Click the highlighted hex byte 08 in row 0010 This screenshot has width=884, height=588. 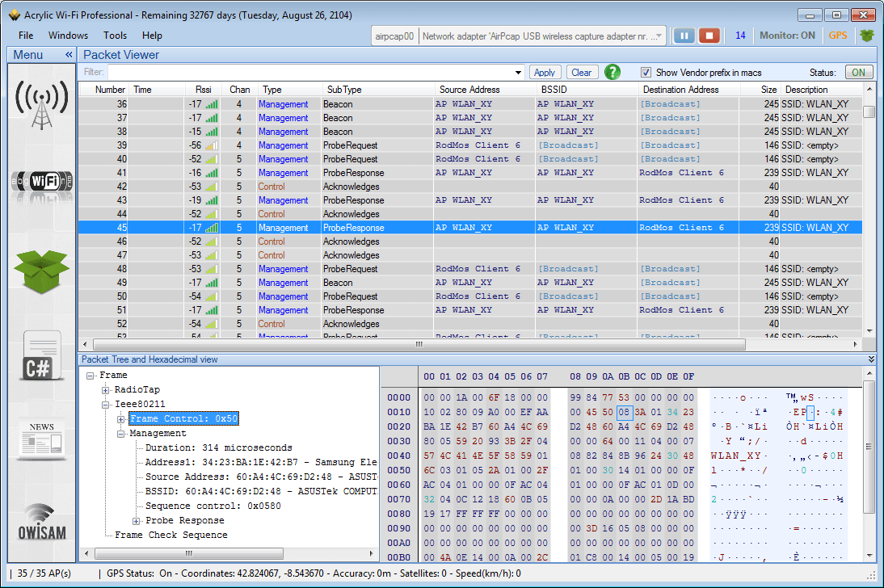tap(624, 412)
